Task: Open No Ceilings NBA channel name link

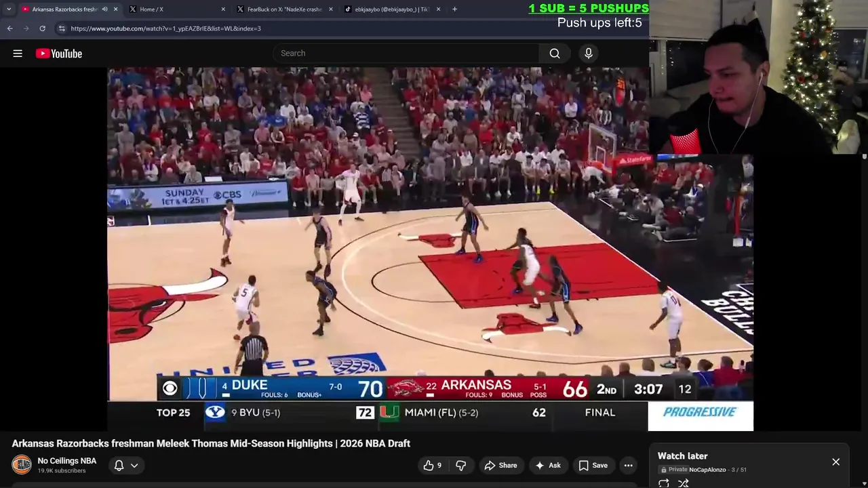Action: point(67,461)
